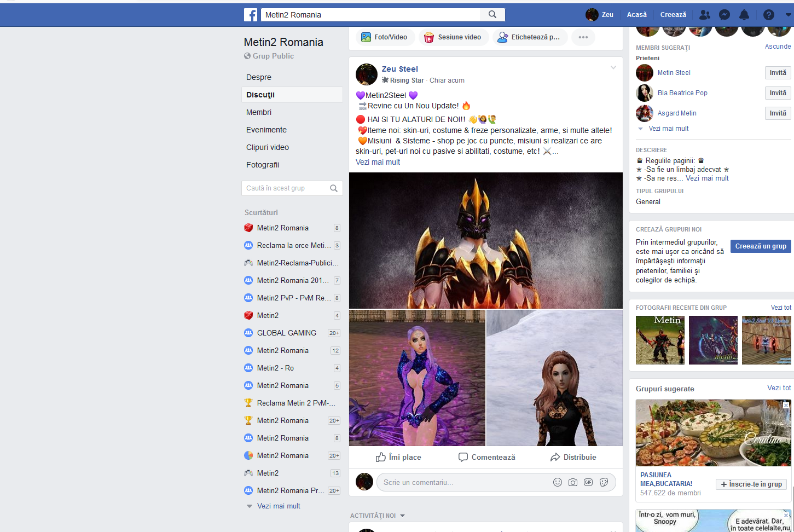This screenshot has height=532, width=794.
Task: Invite Bia Beatrice Pop with Invită button
Action: coord(778,93)
